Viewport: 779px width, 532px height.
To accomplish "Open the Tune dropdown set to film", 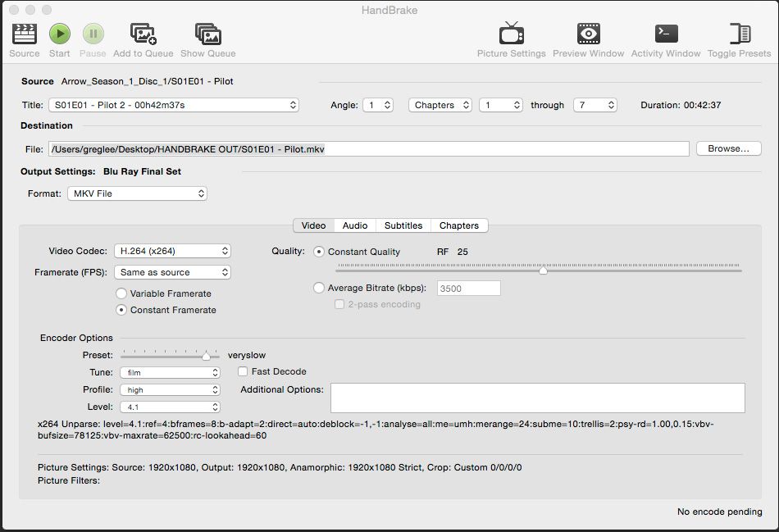I will point(170,372).
